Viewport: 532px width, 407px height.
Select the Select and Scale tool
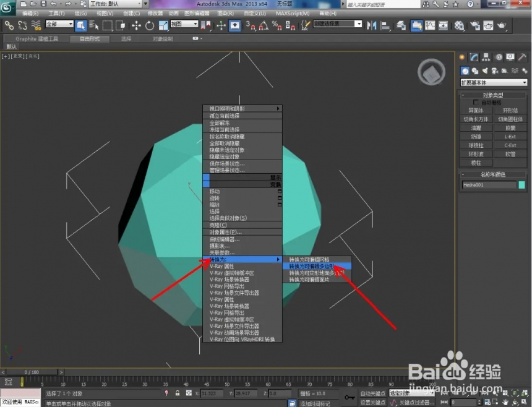coord(163,25)
